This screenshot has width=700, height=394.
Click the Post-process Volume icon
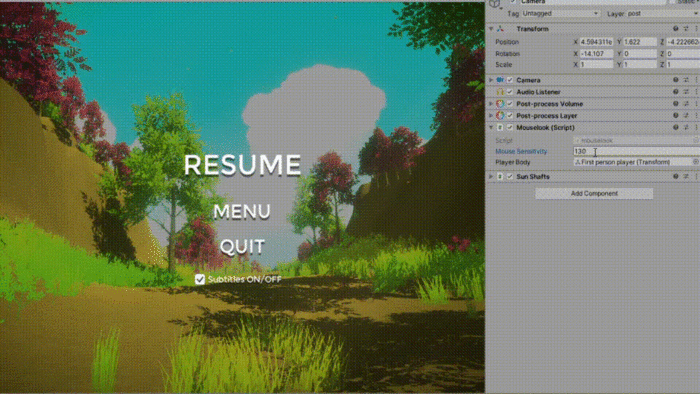tap(500, 104)
